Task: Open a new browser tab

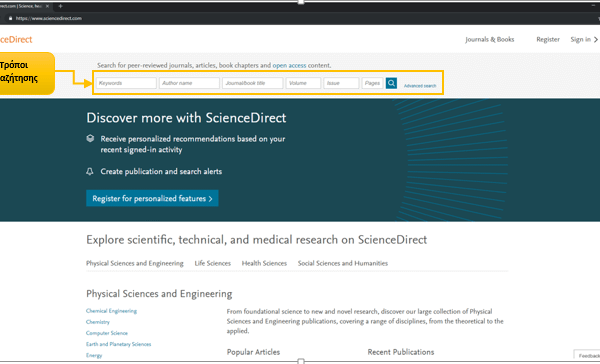Action: point(60,6)
